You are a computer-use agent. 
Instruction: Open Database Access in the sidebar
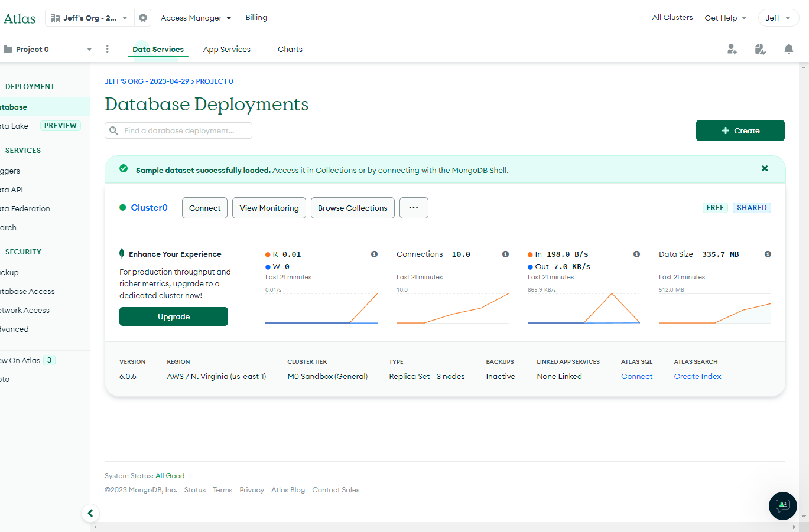[27, 291]
